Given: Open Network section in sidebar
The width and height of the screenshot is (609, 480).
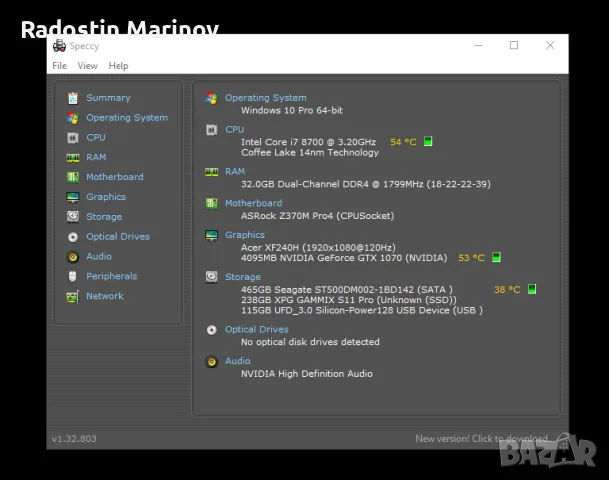Looking at the screenshot, I should pyautogui.click(x=105, y=296).
